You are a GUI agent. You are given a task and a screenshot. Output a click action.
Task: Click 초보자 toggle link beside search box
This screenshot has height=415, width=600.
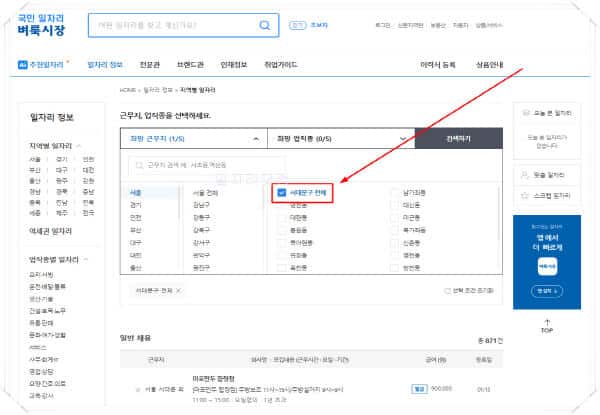319,25
